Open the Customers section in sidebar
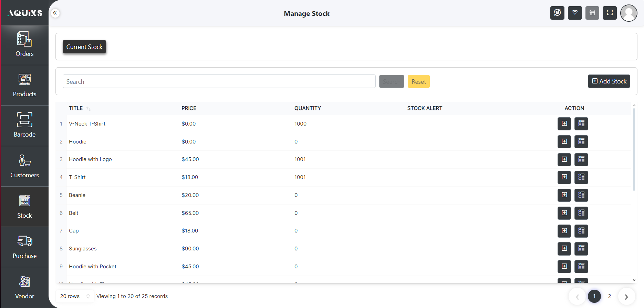Viewport: 644px width, 308px height. click(x=24, y=166)
